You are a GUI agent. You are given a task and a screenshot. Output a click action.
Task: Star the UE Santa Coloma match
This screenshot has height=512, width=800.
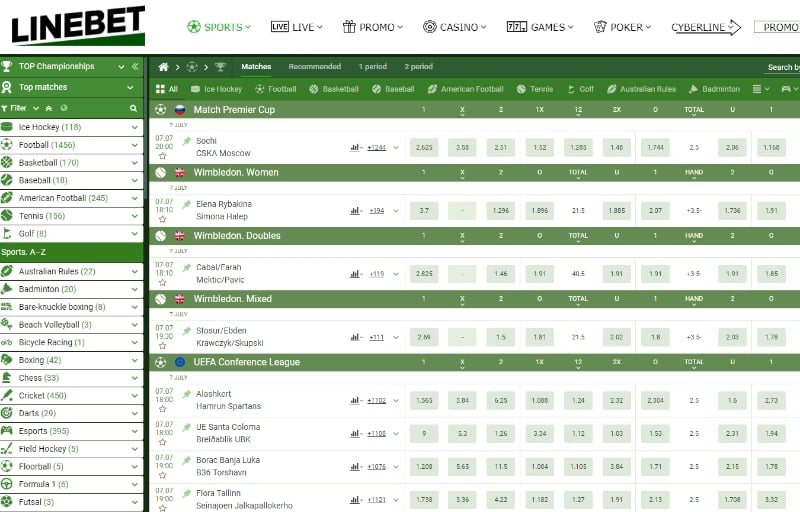(163, 442)
